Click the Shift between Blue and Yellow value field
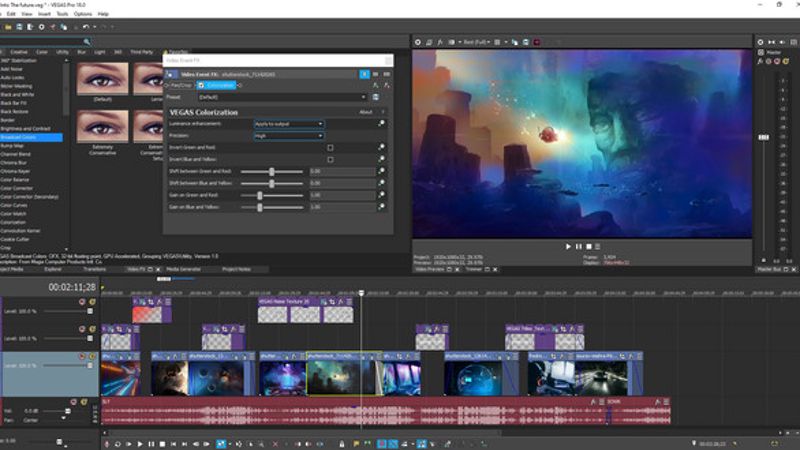This screenshot has height=450, width=800. click(x=342, y=183)
